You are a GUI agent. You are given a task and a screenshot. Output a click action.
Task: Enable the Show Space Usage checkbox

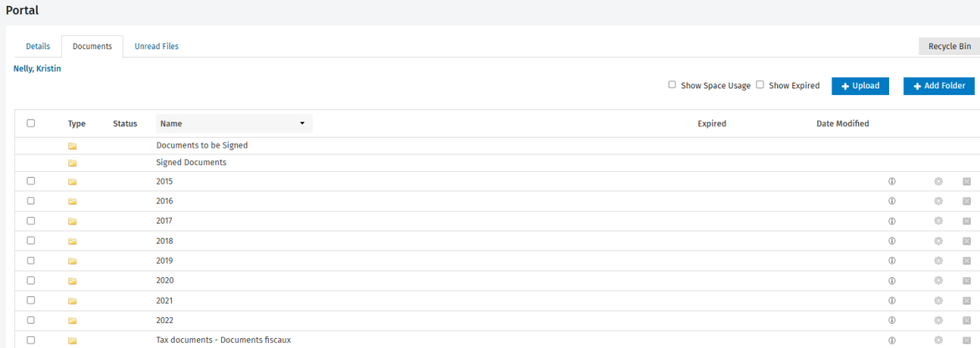(672, 85)
